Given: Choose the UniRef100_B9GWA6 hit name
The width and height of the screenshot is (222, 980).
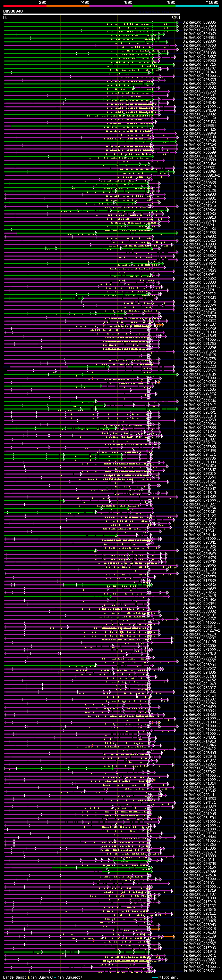Looking at the screenshot, I should point(199,172).
